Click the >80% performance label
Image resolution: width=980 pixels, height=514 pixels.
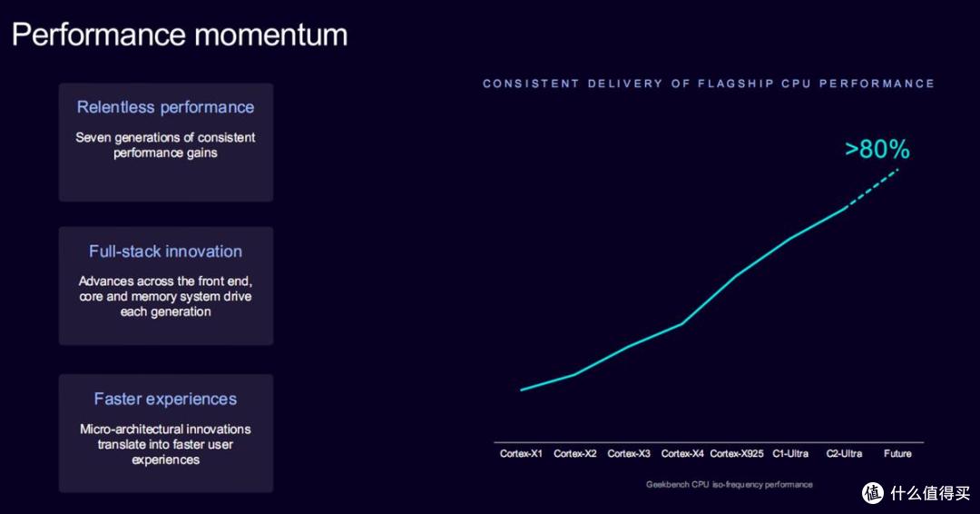pyautogui.click(x=877, y=150)
